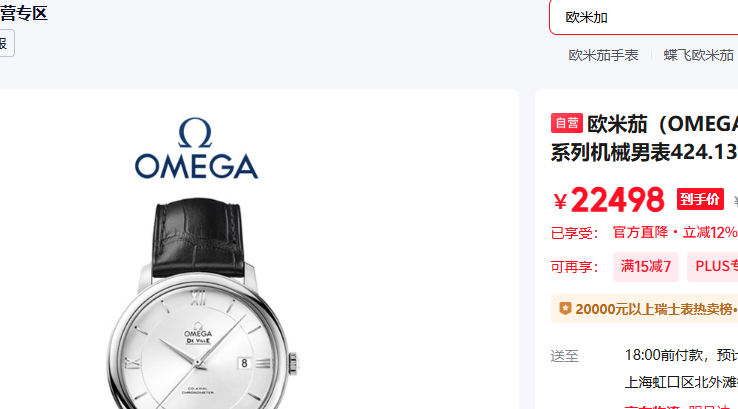
Task: Open the 上海虹口区 delivery address selector
Action: pos(681,382)
